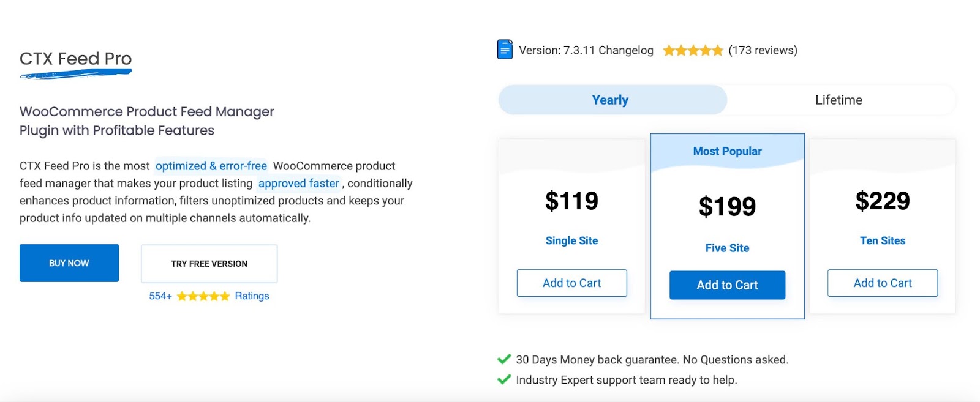Image resolution: width=980 pixels, height=402 pixels.
Task: Open the Changelog link
Action: click(x=626, y=50)
